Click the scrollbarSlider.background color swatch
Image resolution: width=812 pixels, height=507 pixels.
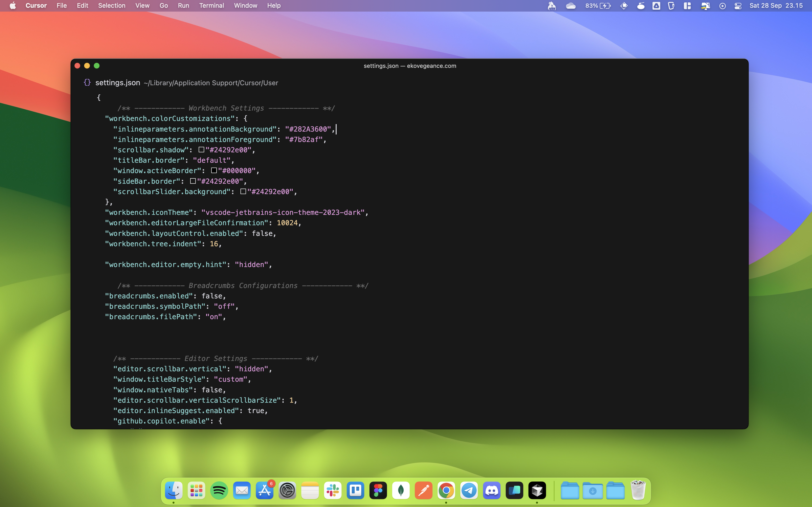243,191
